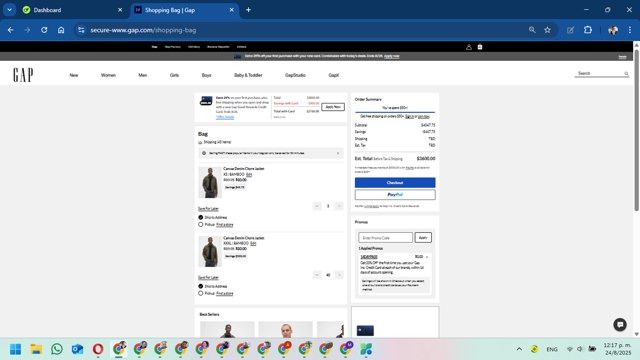Image resolution: width=640 pixels, height=360 pixels.
Task: Edit the XXXL BAMBOO jacket options
Action: pyautogui.click(x=253, y=243)
